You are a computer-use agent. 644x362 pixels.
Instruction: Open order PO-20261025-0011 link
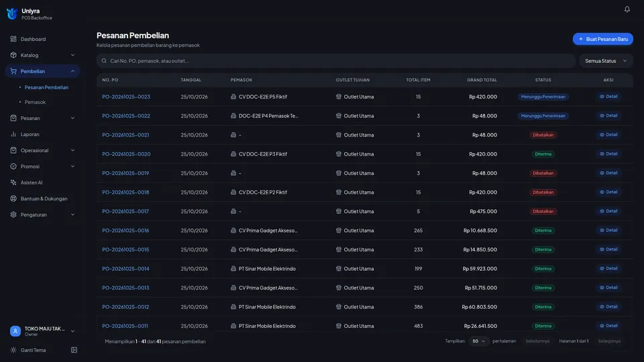(125, 326)
